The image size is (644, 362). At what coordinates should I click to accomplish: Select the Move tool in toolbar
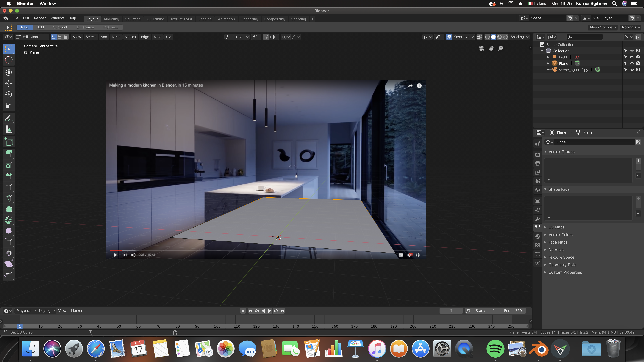pyautogui.click(x=9, y=83)
